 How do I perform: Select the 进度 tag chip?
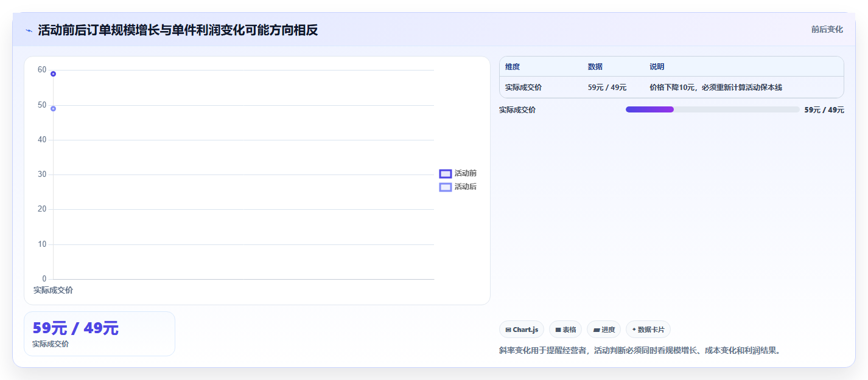[604, 330]
